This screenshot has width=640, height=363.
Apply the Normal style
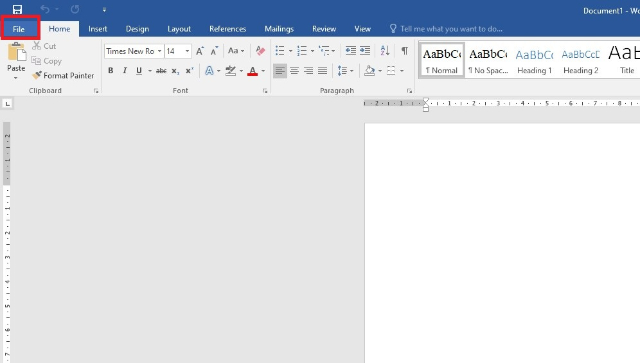point(442,60)
